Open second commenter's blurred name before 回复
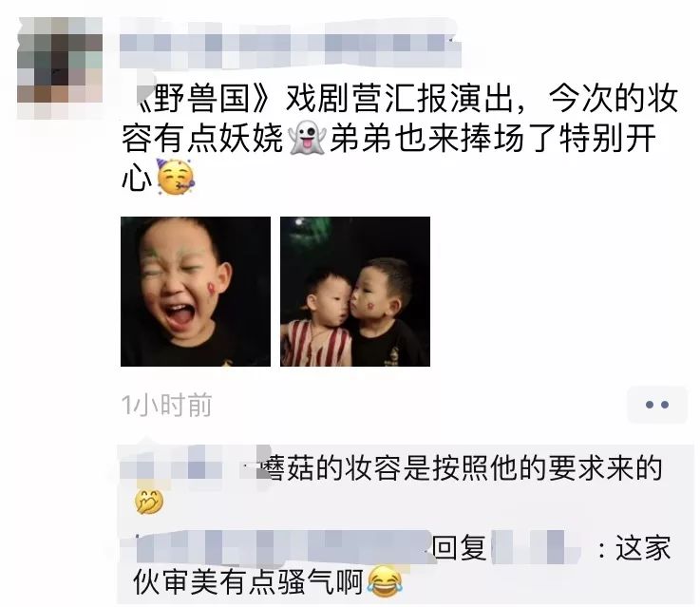 point(284,547)
